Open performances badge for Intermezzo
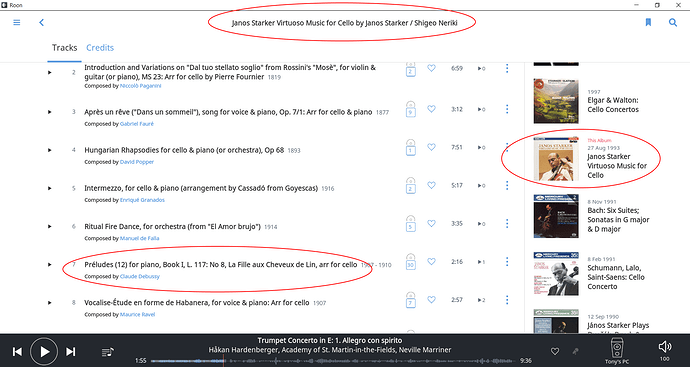The image size is (690, 367). tap(411, 186)
